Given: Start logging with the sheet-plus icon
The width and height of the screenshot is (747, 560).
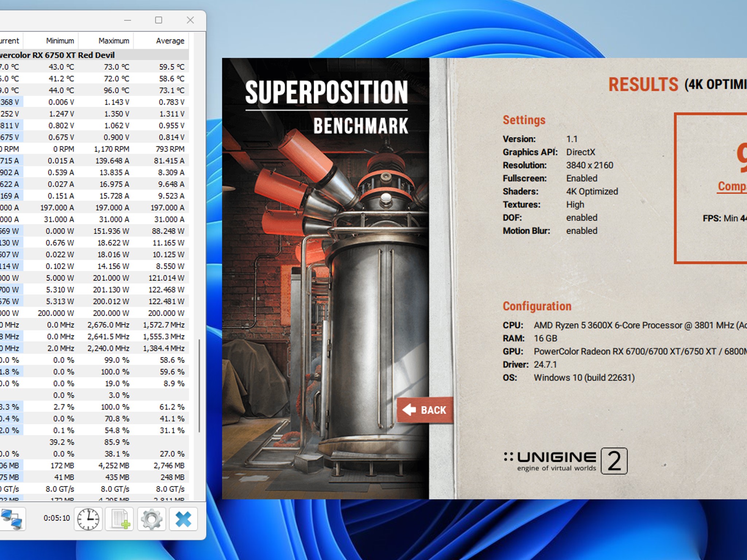Looking at the screenshot, I should coord(120,519).
